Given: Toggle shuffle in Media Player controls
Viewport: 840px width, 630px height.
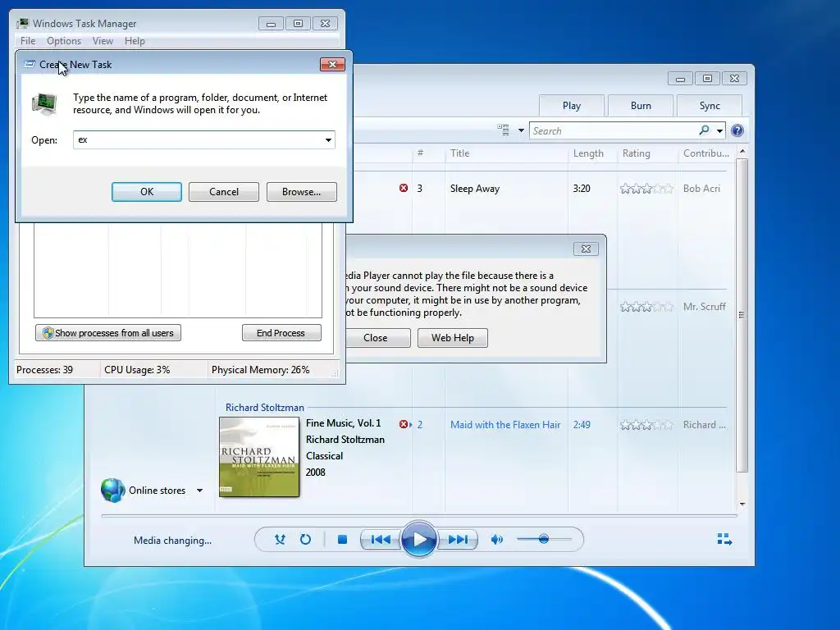Looking at the screenshot, I should 280,540.
